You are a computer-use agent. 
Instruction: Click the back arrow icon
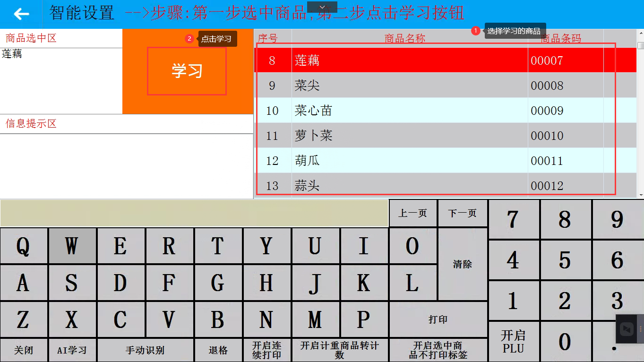tap(21, 14)
